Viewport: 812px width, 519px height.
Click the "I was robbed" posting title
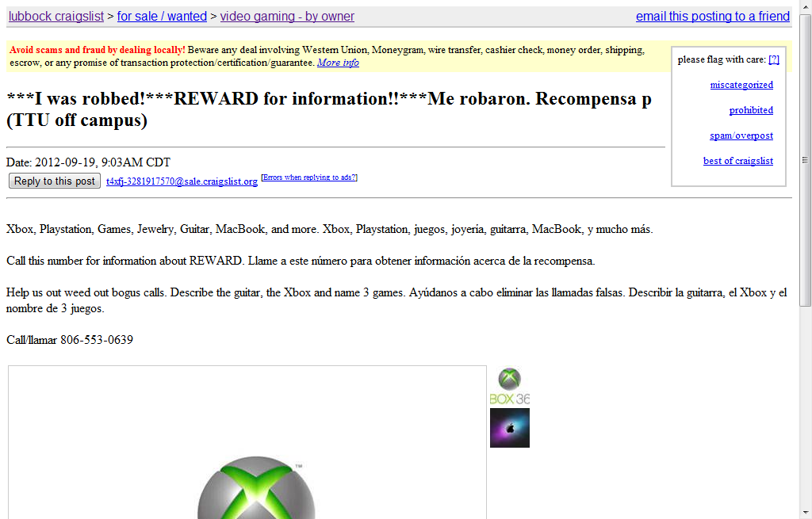pos(329,109)
